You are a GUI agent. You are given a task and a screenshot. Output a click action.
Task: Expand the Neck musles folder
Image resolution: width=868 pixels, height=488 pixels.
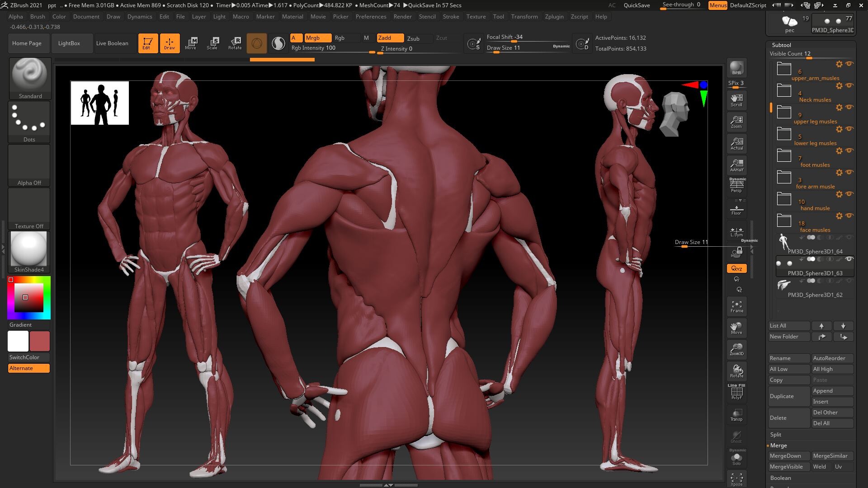pyautogui.click(x=783, y=90)
